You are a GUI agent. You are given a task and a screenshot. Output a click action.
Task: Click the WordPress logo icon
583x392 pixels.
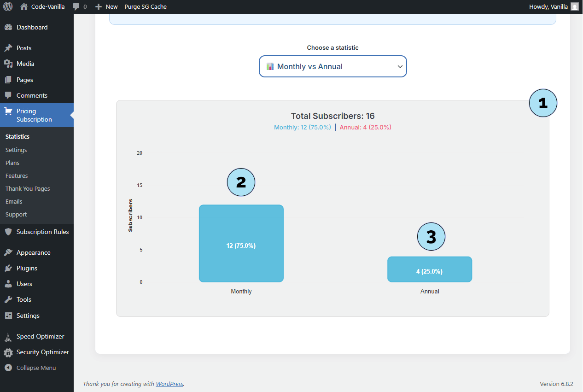[8, 6]
